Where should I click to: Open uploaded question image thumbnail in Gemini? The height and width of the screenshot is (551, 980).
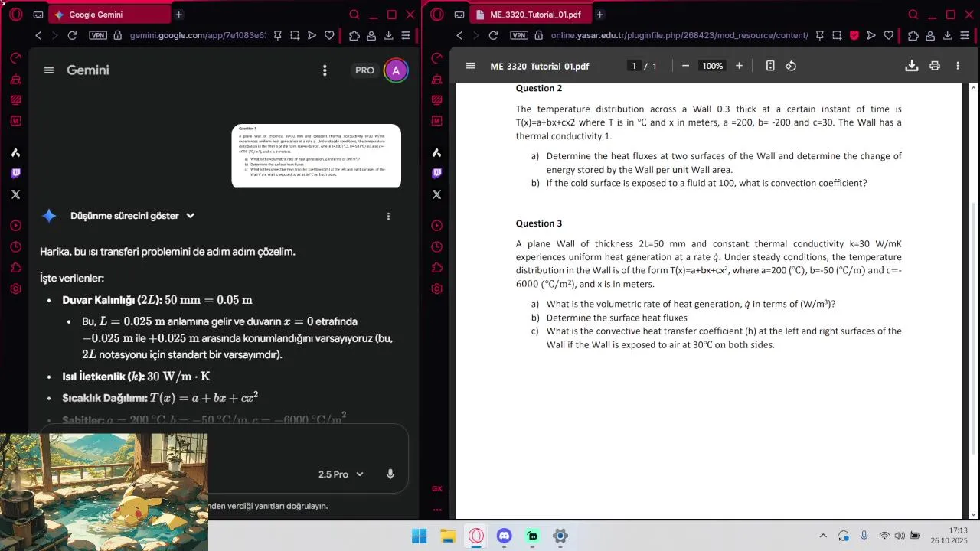(x=316, y=156)
